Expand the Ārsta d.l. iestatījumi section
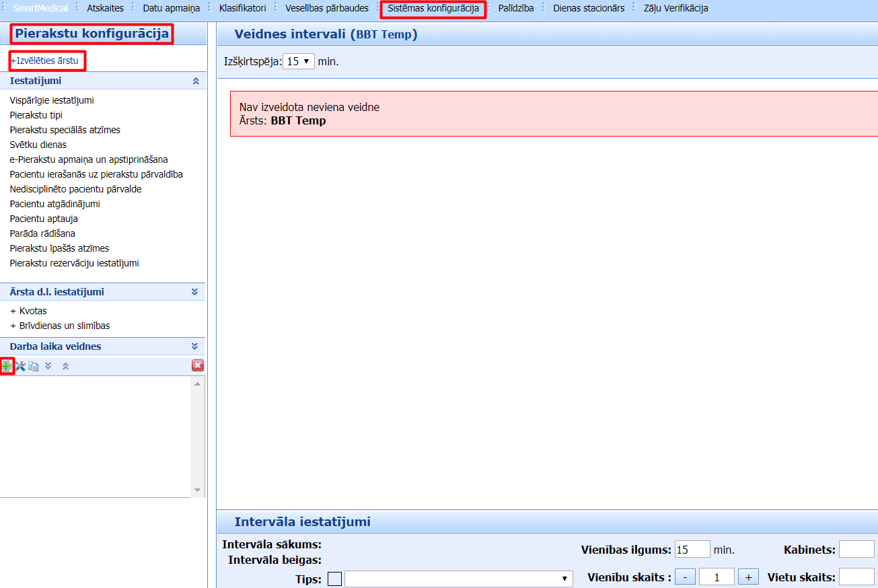Screen dimensions: 878x588 pos(194,292)
